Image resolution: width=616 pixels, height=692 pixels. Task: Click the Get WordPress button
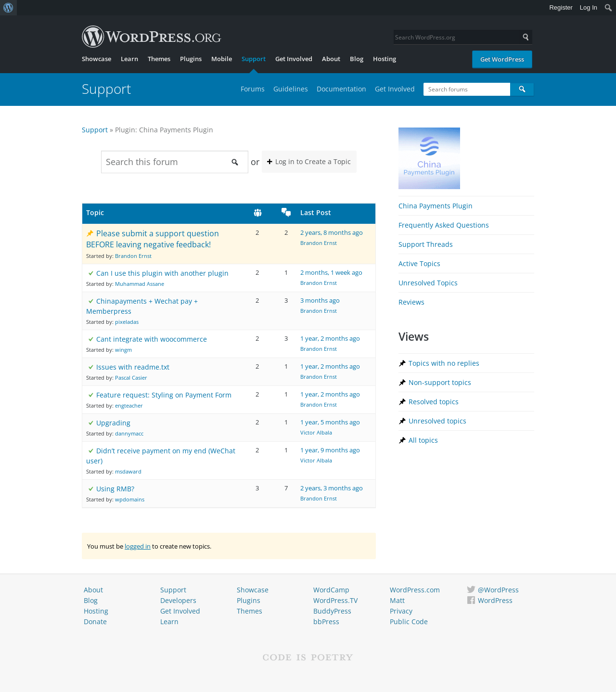coord(502,59)
